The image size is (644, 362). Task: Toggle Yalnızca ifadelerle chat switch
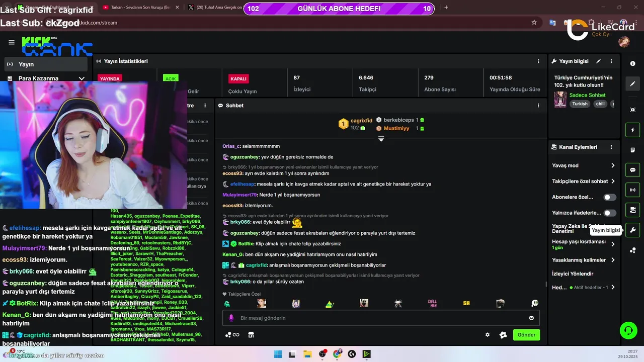click(x=610, y=213)
